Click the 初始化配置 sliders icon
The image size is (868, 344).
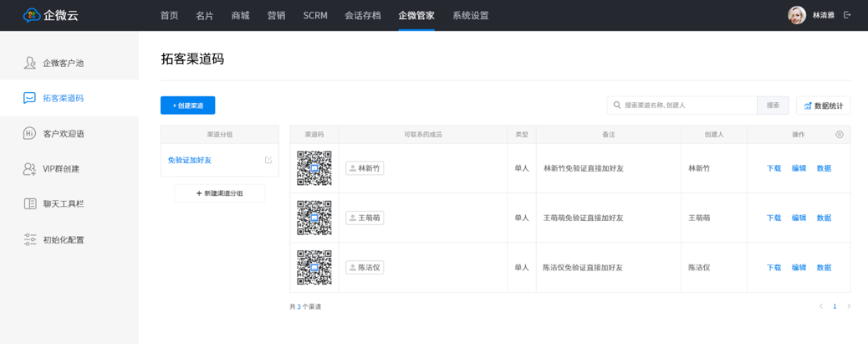click(x=30, y=239)
